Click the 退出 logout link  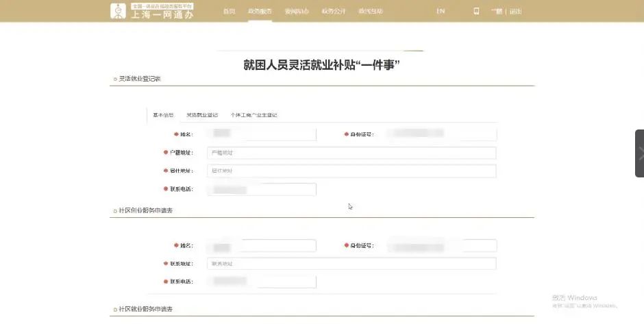pos(515,11)
